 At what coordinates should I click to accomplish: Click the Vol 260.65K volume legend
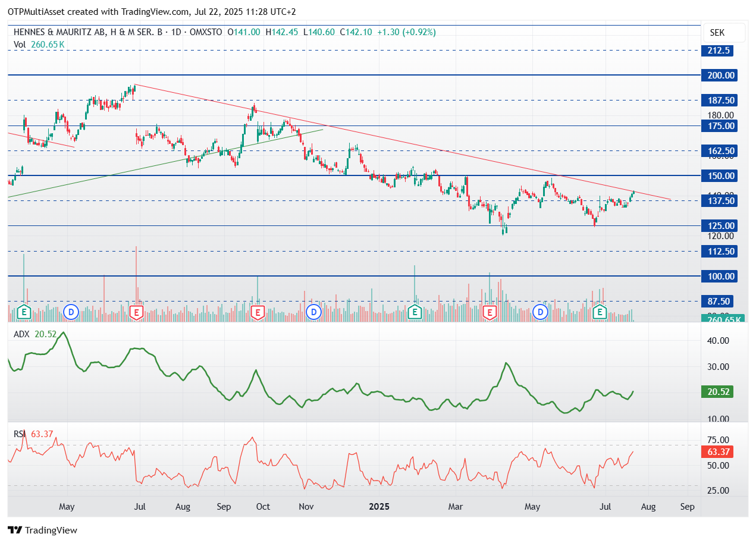tap(39, 44)
